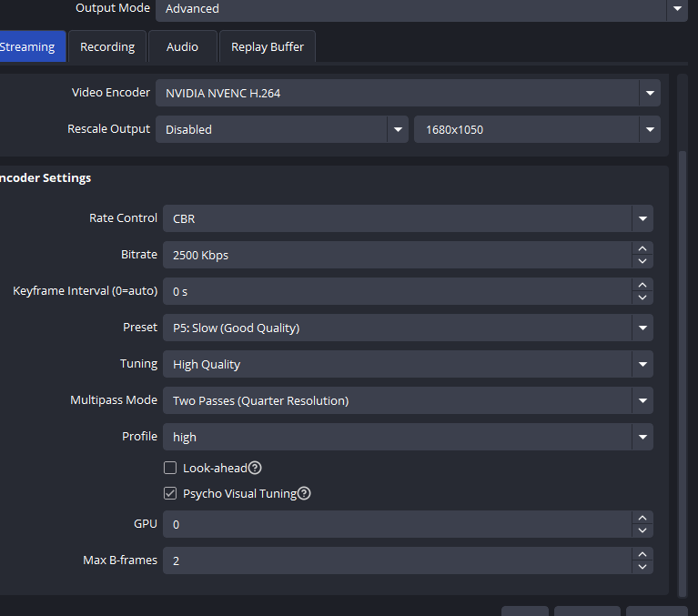The image size is (698, 616).
Task: Switch to the Recording tab
Action: [x=107, y=47]
